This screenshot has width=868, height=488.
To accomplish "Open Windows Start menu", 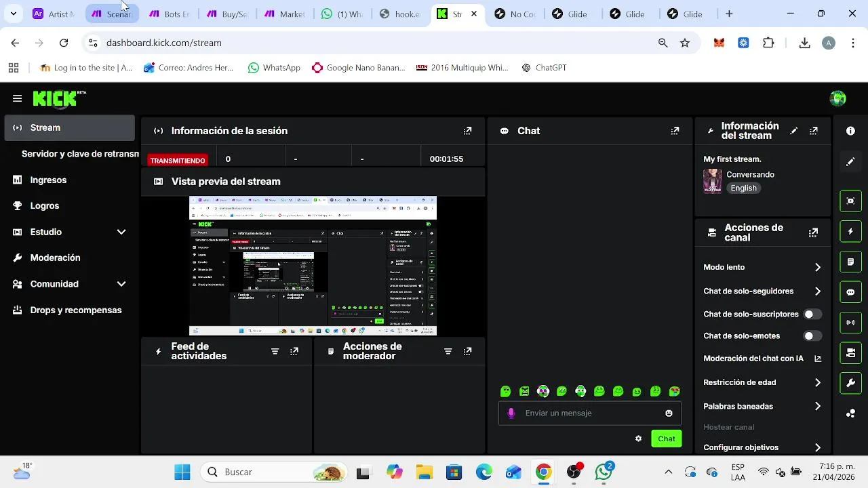I will pyautogui.click(x=182, y=472).
